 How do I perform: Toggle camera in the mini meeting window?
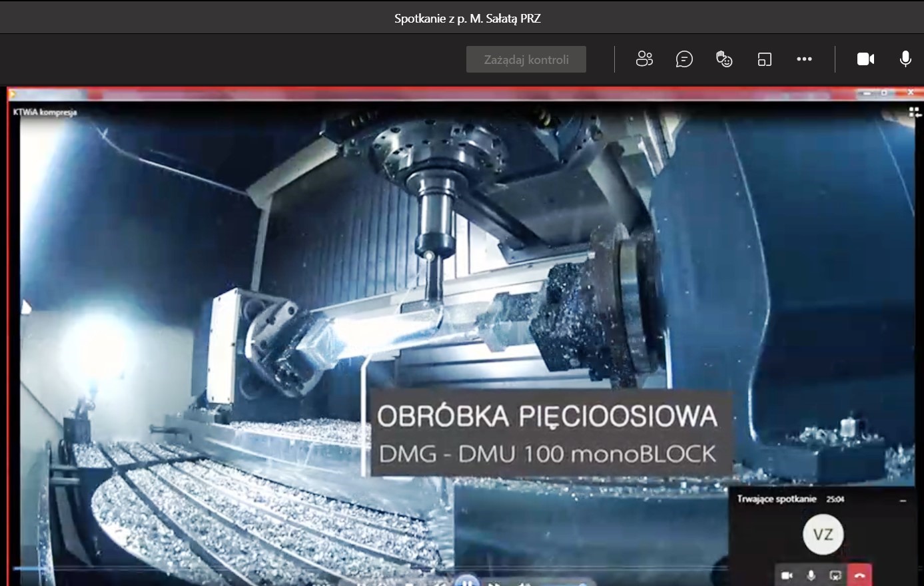click(x=787, y=575)
